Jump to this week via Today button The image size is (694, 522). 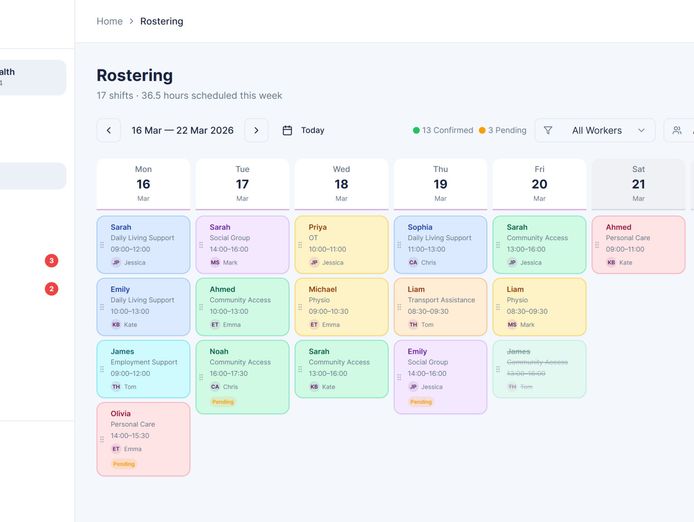click(312, 130)
